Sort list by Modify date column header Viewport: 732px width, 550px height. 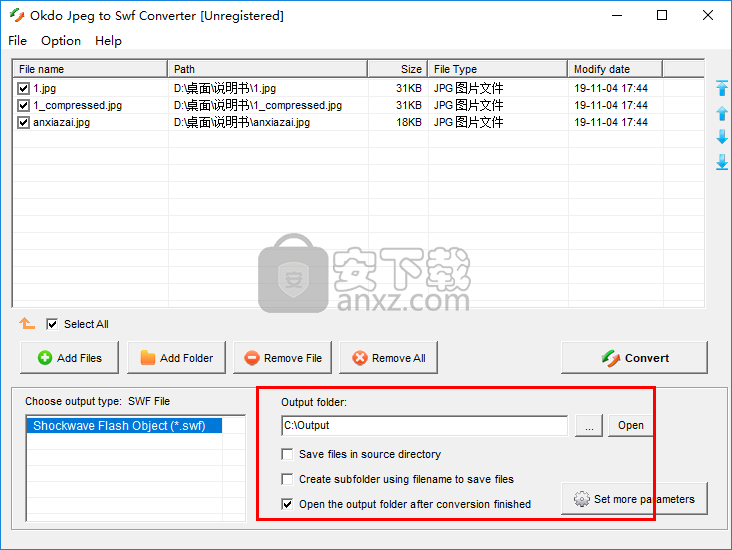tap(615, 69)
